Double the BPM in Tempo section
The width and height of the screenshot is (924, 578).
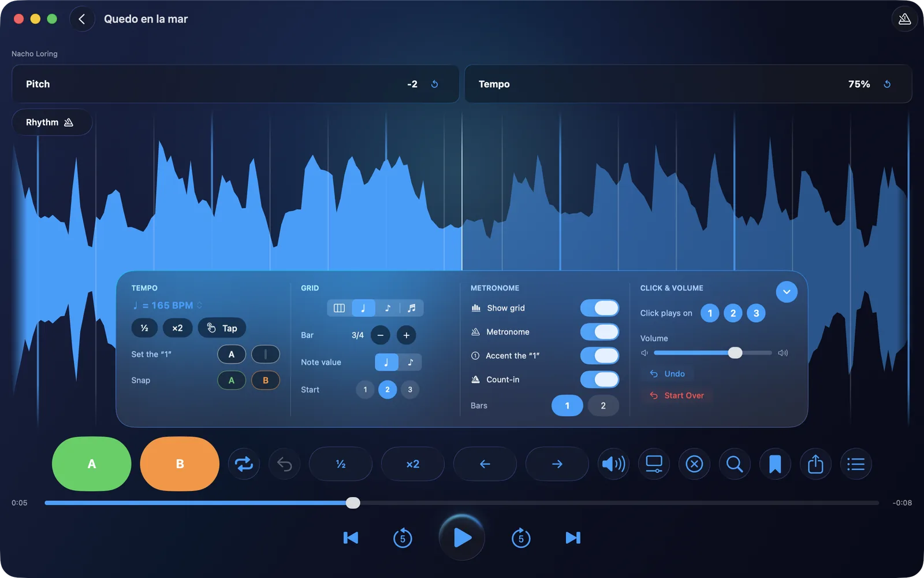177,328
